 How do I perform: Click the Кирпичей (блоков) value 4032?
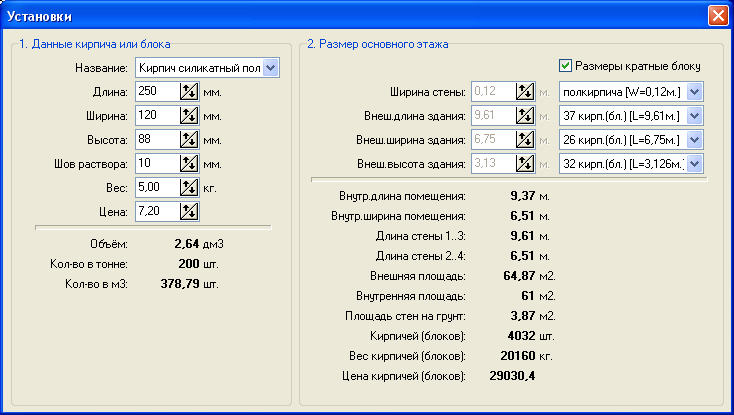[521, 336]
